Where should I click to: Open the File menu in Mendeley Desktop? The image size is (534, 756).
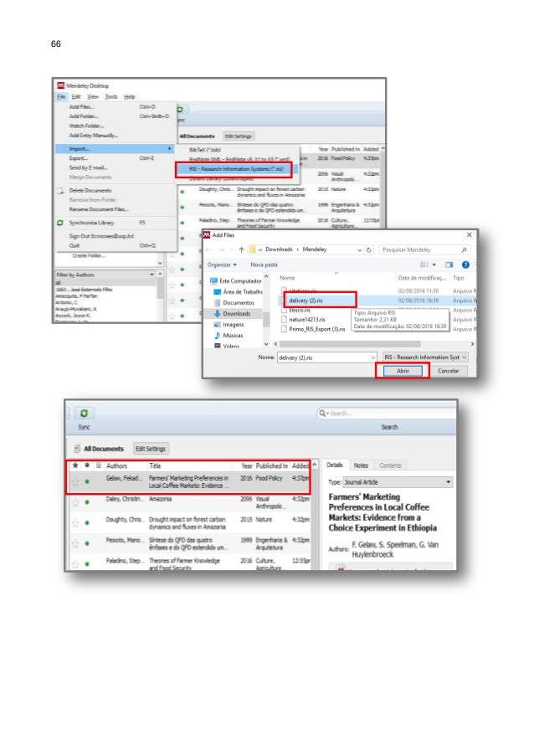click(61, 97)
